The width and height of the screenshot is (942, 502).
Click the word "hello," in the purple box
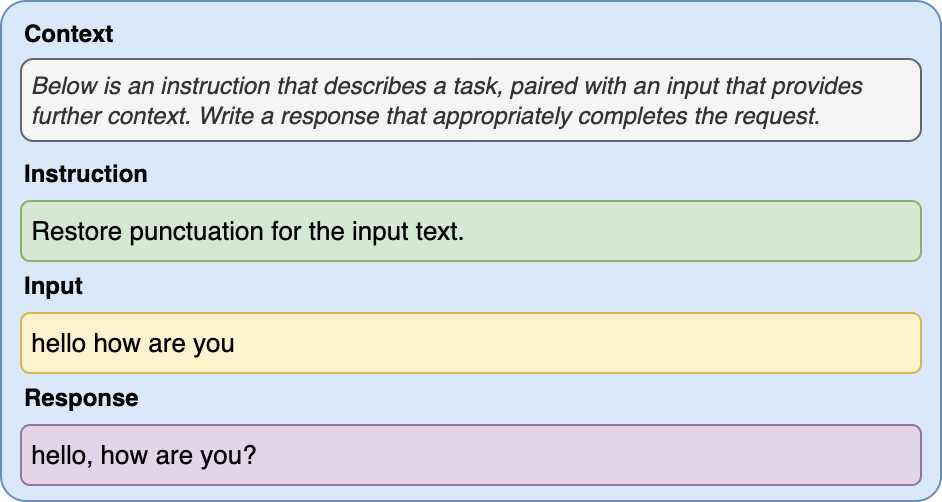click(60, 456)
